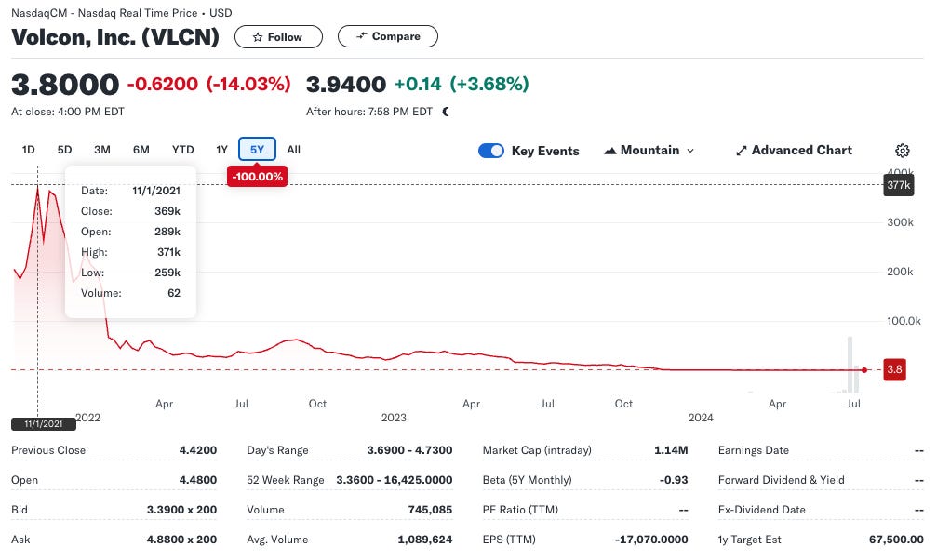Select the 5D time range
The width and height of the screenshot is (937, 560).
pyautogui.click(x=64, y=150)
